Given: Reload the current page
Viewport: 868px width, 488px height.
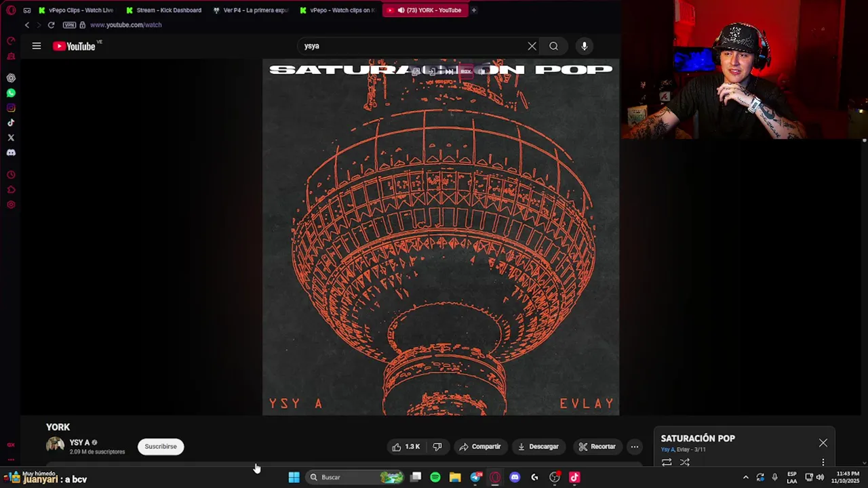Looking at the screenshot, I should (x=51, y=25).
